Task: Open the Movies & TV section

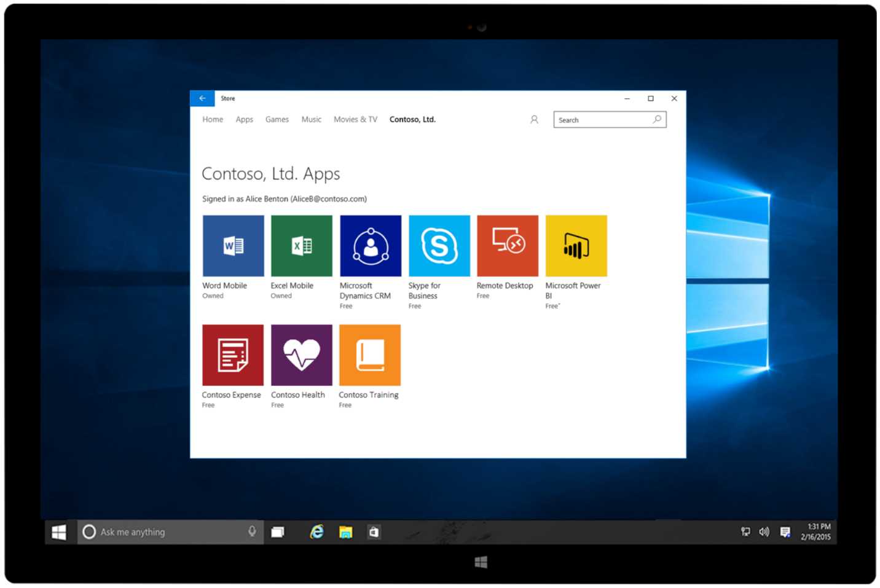Action: point(355,119)
